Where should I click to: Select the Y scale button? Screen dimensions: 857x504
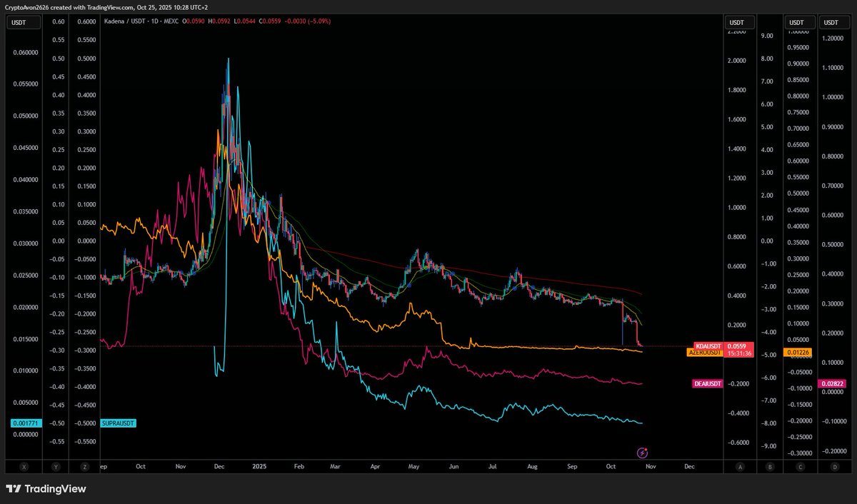55,467
